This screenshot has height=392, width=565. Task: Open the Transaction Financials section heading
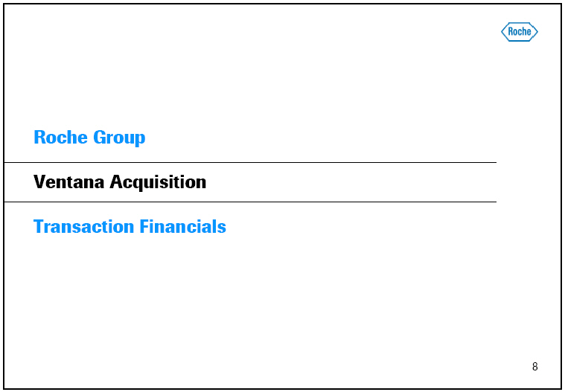point(130,226)
